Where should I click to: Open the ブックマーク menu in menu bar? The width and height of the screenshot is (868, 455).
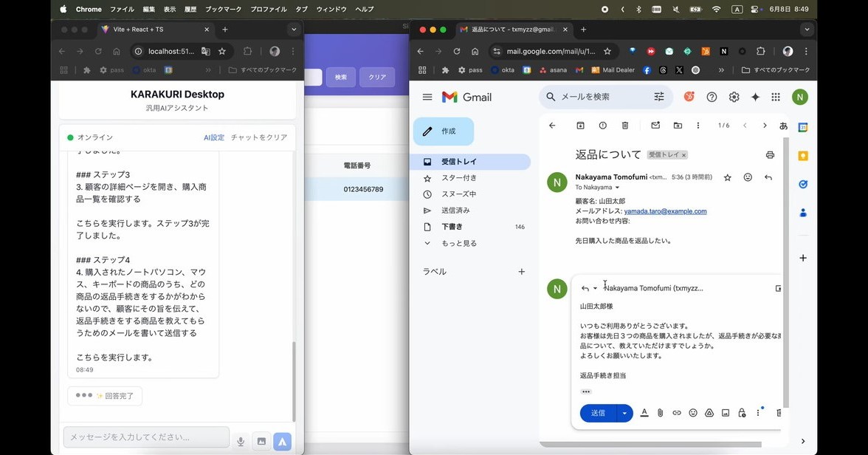point(223,10)
